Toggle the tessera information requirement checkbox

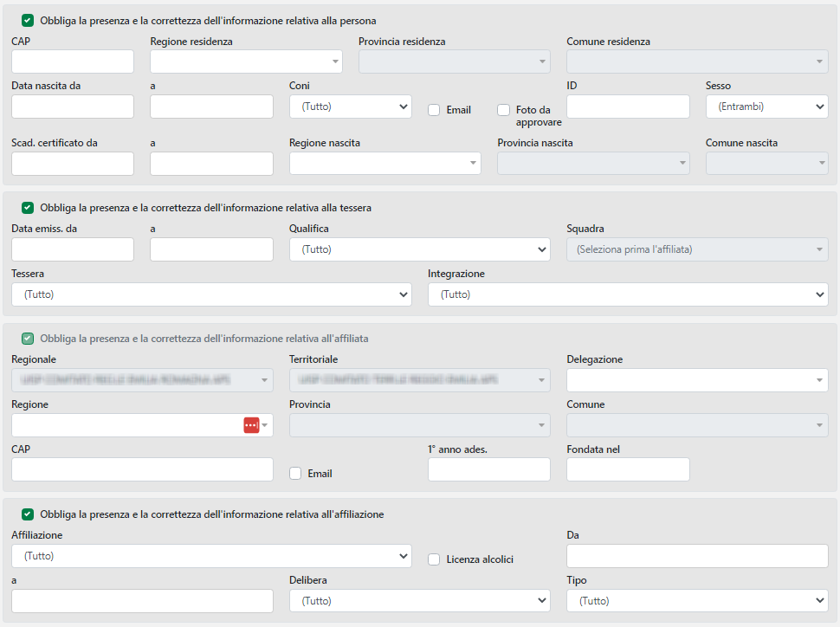[28, 208]
